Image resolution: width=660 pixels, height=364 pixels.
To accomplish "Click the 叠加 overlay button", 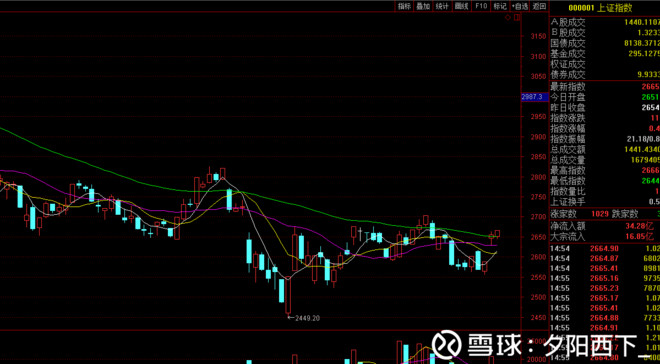I will click(423, 6).
